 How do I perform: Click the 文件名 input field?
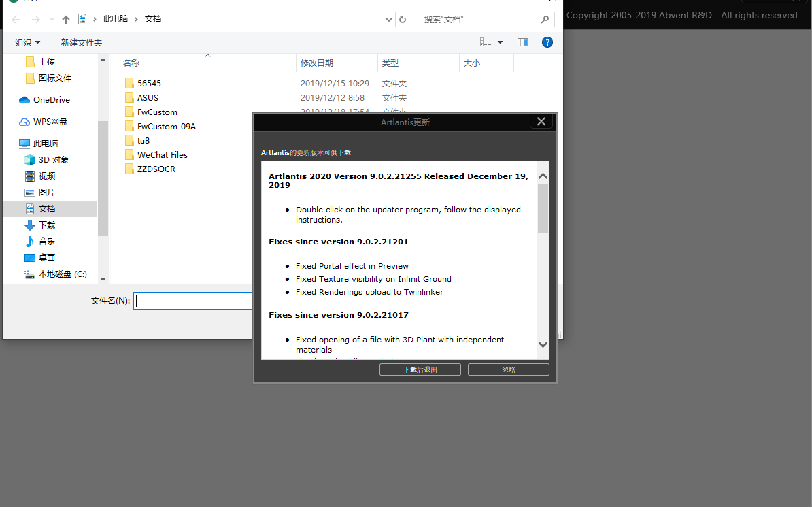pos(194,301)
